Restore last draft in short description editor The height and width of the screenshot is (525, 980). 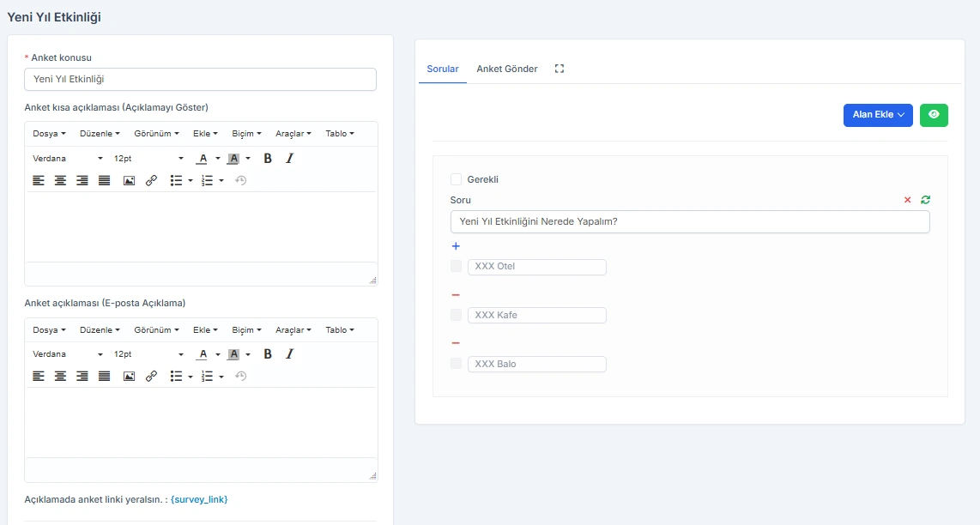(240, 181)
